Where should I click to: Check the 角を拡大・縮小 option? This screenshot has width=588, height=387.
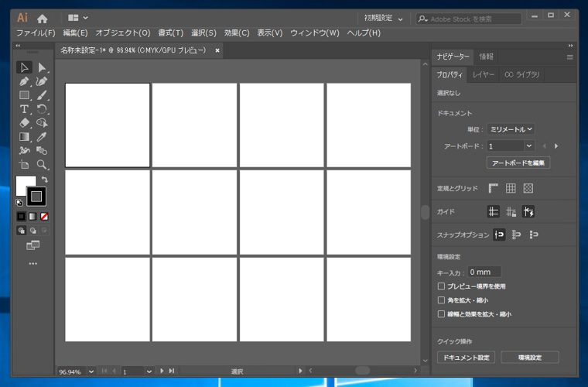[x=442, y=300]
